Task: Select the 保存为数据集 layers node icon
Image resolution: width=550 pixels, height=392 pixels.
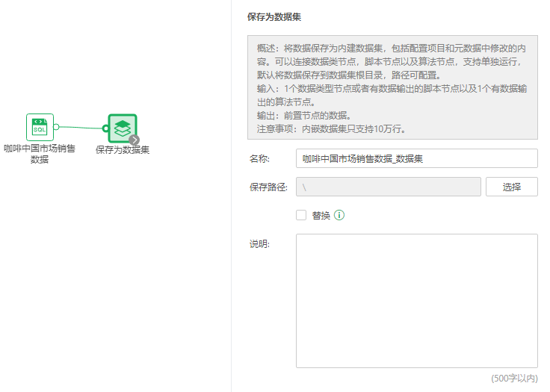Action: pyautogui.click(x=123, y=128)
